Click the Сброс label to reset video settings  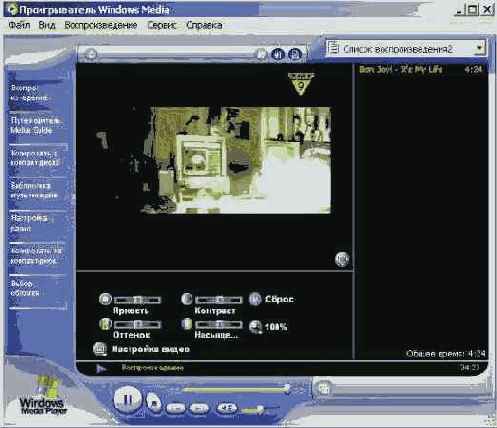pos(279,299)
